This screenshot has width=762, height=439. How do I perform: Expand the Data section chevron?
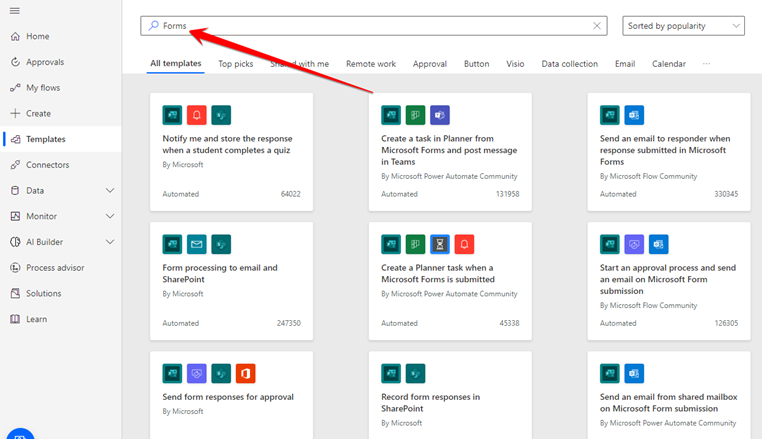click(x=110, y=191)
